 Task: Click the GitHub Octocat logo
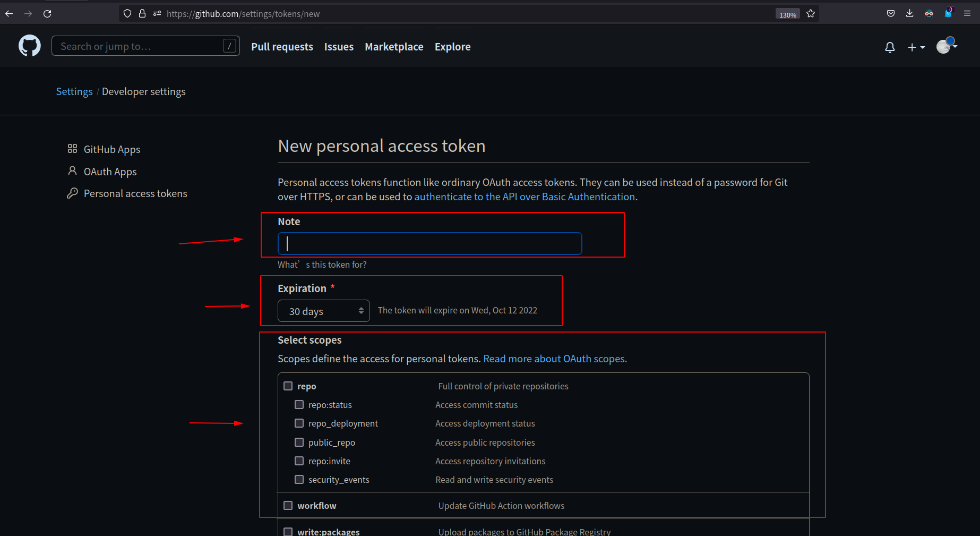(30, 46)
